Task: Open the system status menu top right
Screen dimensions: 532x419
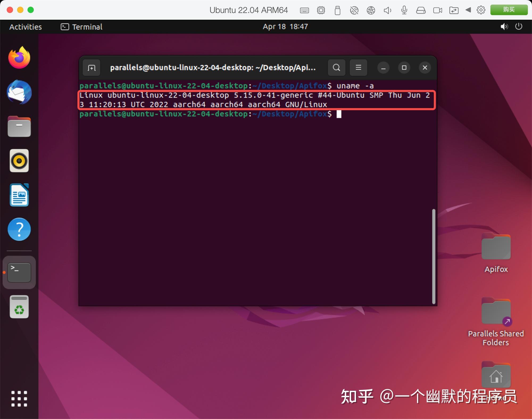Action: point(511,27)
